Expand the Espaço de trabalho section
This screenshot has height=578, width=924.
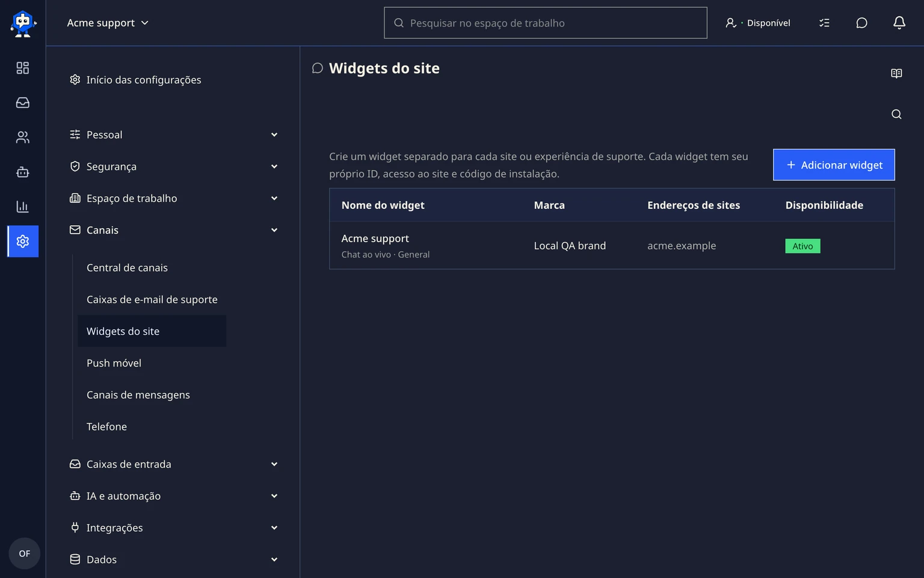click(174, 199)
